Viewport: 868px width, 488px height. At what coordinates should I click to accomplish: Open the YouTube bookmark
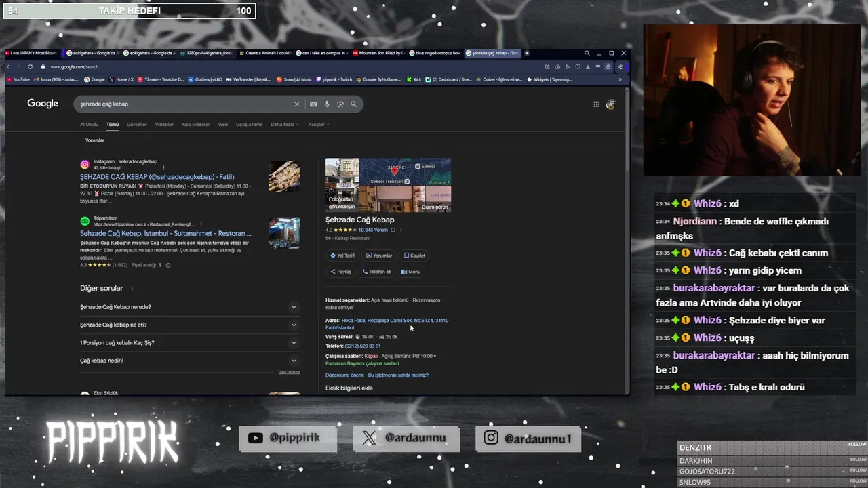pos(18,79)
